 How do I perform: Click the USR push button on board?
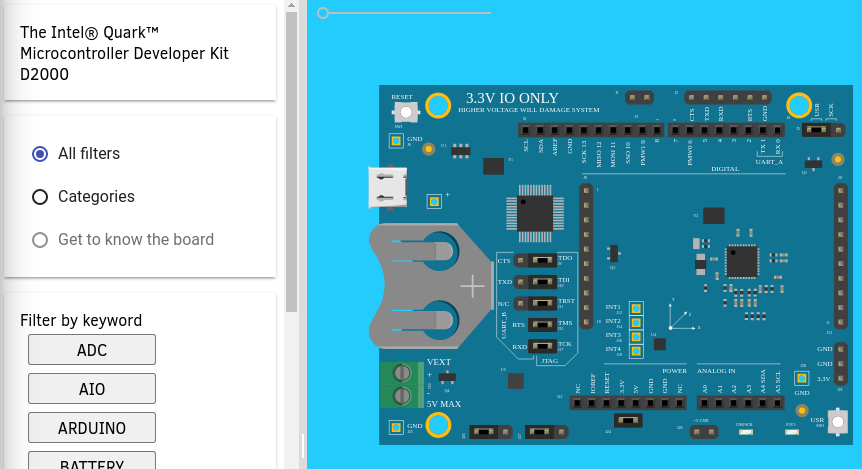point(837,422)
